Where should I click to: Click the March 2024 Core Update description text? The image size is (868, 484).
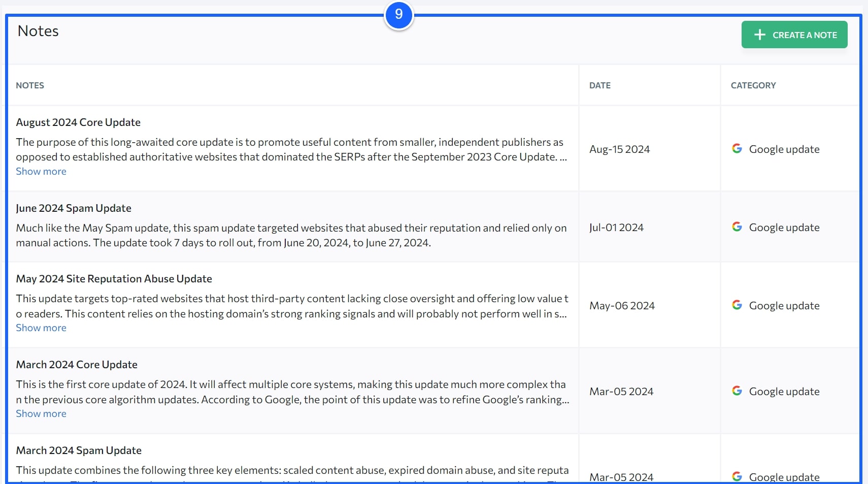[292, 392]
